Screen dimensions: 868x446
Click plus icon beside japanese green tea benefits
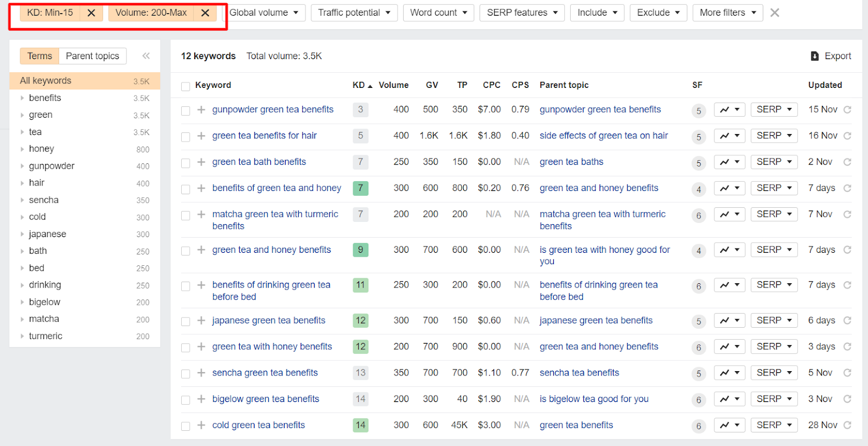(201, 321)
